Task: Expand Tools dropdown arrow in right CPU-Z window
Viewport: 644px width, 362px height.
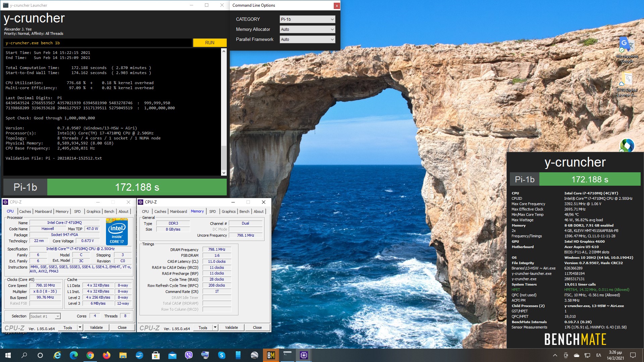Action: tap(215, 328)
